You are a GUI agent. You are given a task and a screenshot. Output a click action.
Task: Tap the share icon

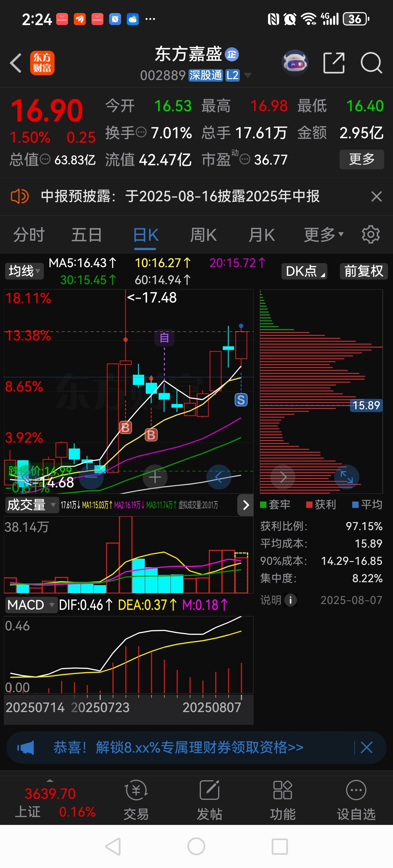pyautogui.click(x=334, y=63)
